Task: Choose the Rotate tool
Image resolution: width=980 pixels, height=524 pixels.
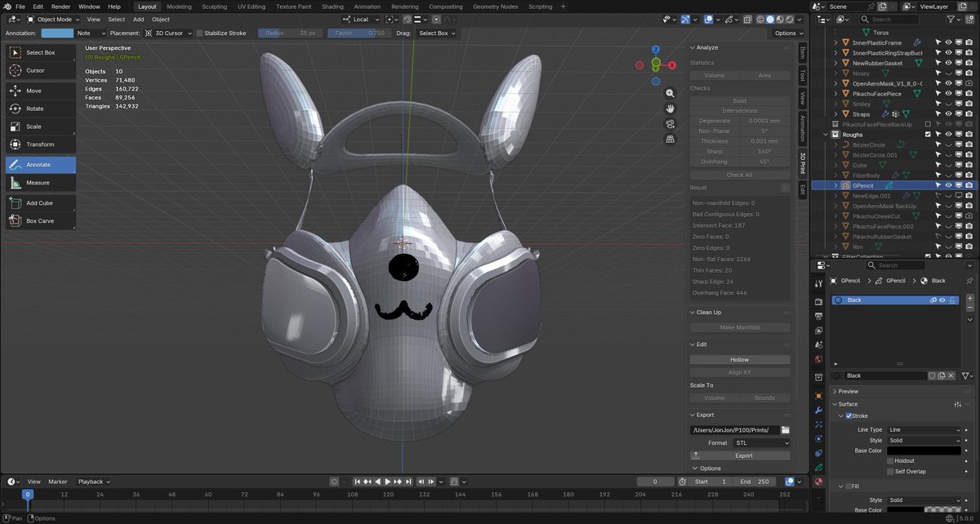Action: 41,109
